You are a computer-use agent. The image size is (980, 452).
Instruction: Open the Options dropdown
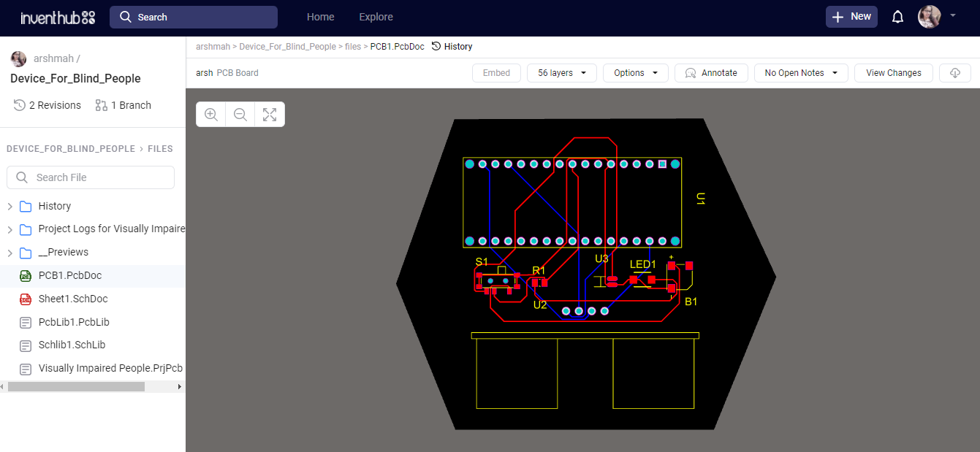click(635, 72)
